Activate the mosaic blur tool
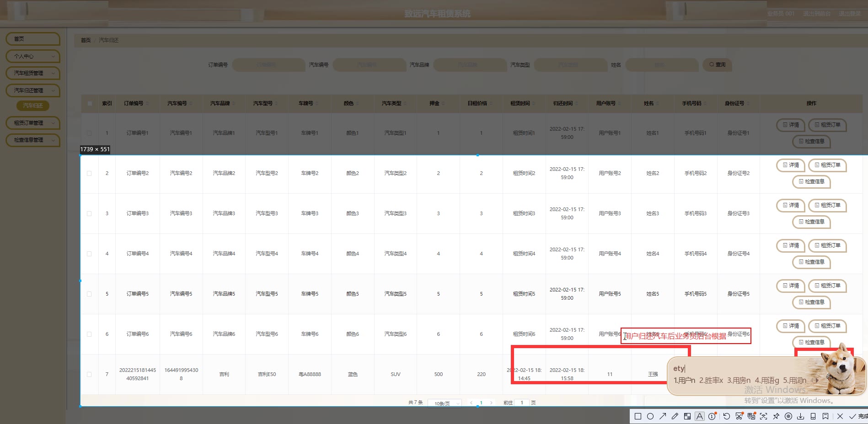The width and height of the screenshot is (868, 424). [x=687, y=416]
